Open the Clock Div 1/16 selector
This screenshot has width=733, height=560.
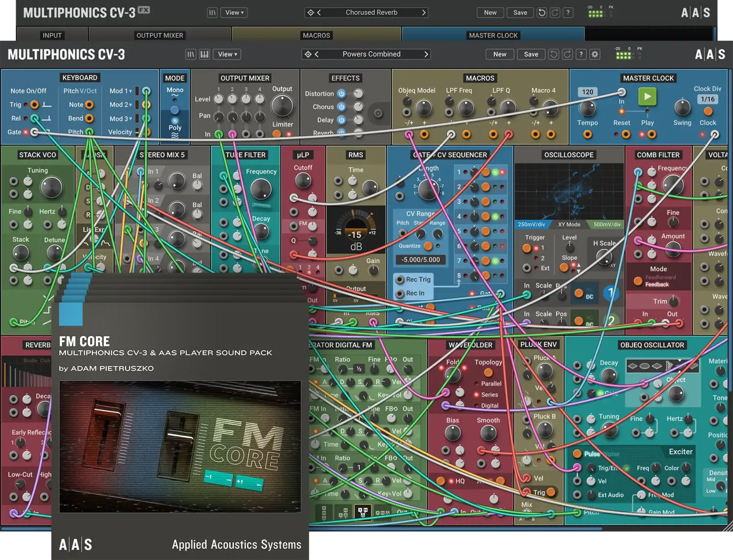(708, 99)
